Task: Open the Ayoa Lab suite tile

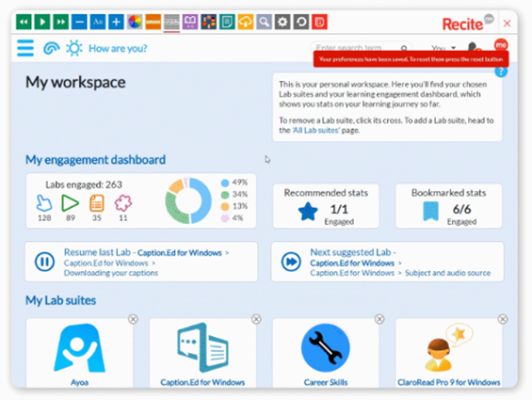Action: coord(79,353)
